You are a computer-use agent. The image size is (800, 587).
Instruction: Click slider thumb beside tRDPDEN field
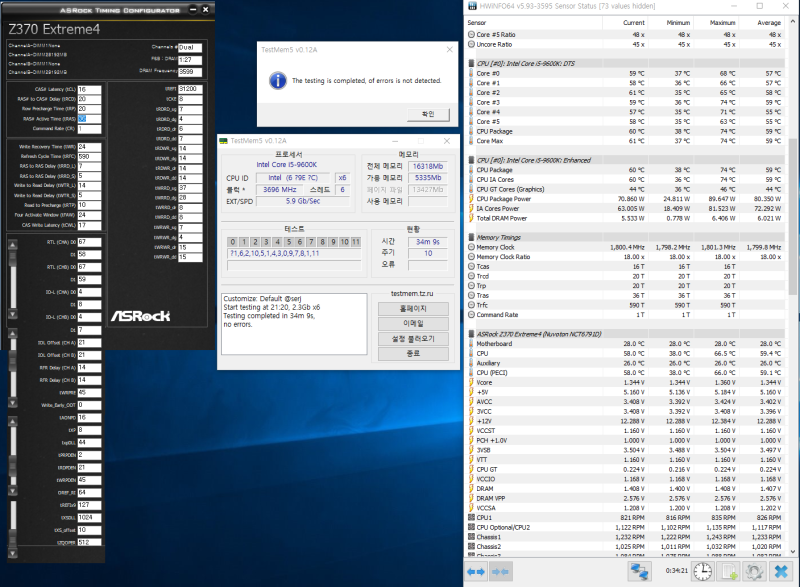(x=13, y=465)
